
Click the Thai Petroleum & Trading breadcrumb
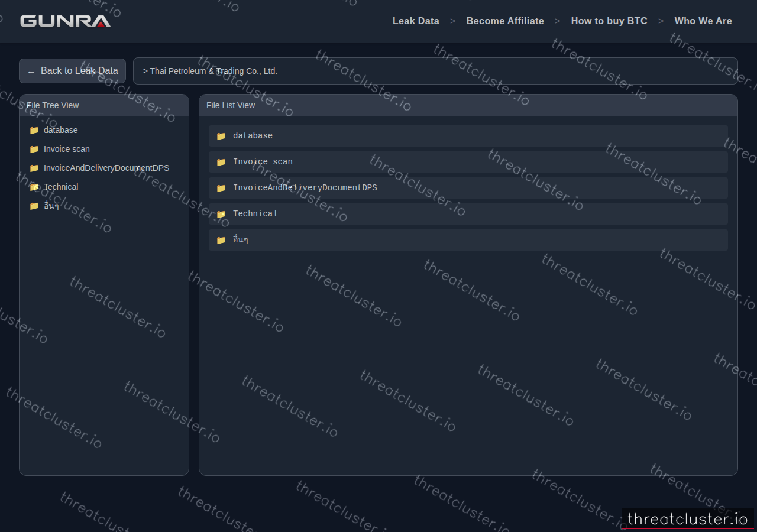(x=210, y=71)
